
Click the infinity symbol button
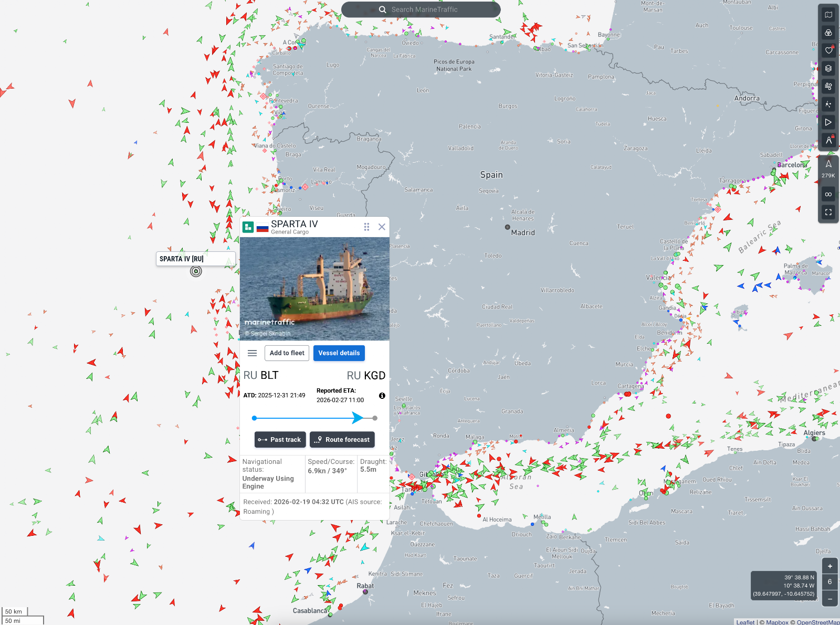(828, 194)
